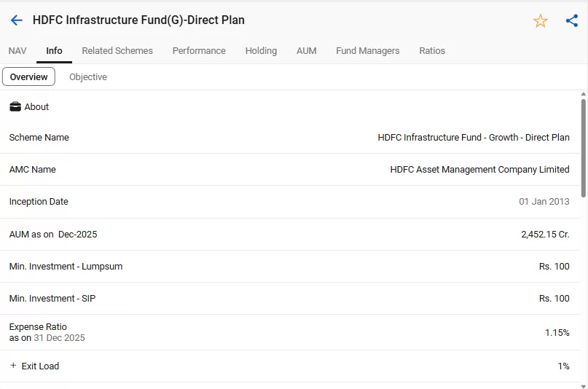Viewport: 588px width, 389px height.
Task: Open the Performance tab
Action: 199,50
